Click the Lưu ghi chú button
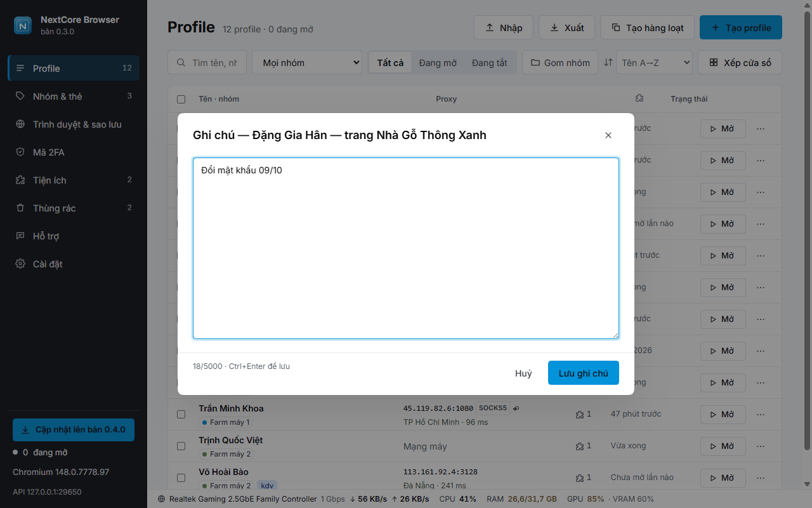This screenshot has height=508, width=812. (x=584, y=373)
